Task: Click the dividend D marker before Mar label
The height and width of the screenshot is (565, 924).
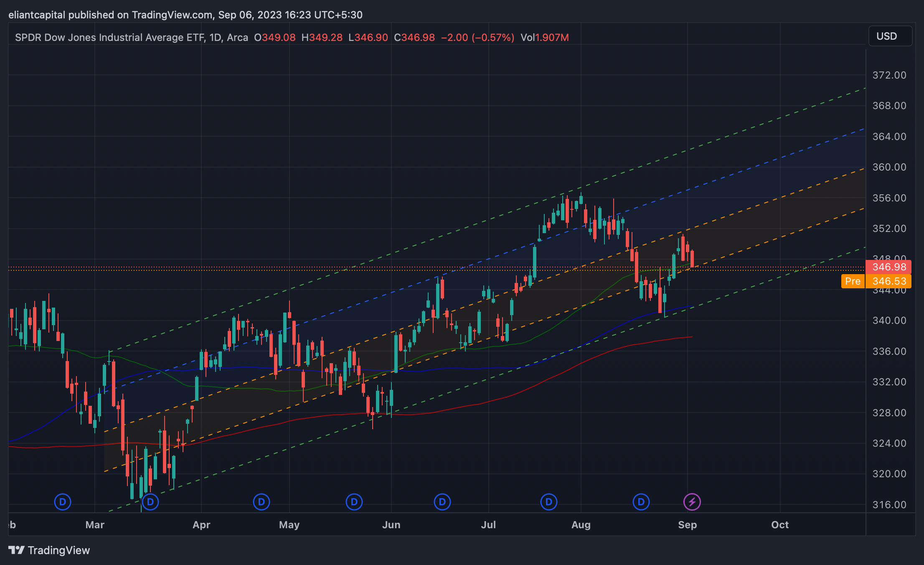Action: (x=62, y=501)
